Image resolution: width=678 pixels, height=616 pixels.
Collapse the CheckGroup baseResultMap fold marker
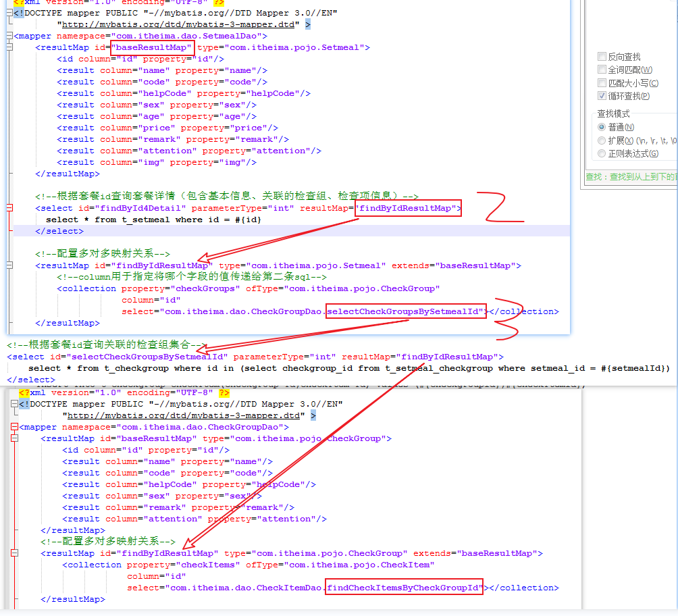tap(14, 438)
